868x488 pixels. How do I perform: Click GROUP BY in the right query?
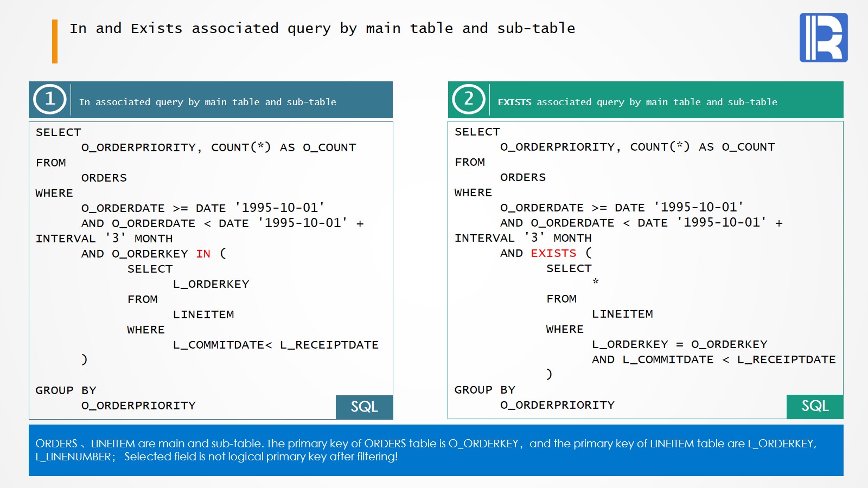coord(484,390)
